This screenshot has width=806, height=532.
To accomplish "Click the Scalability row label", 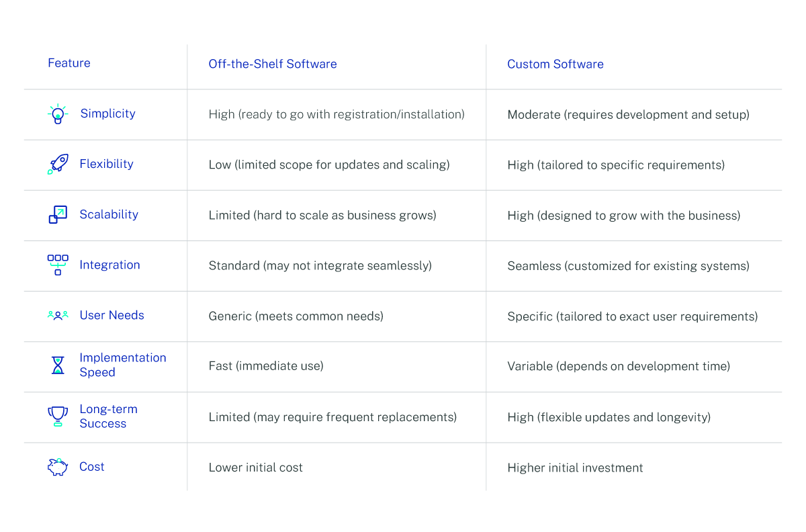I will click(x=109, y=214).
